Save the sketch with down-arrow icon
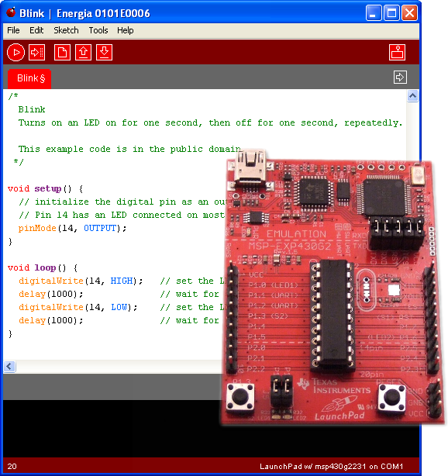 [x=104, y=52]
